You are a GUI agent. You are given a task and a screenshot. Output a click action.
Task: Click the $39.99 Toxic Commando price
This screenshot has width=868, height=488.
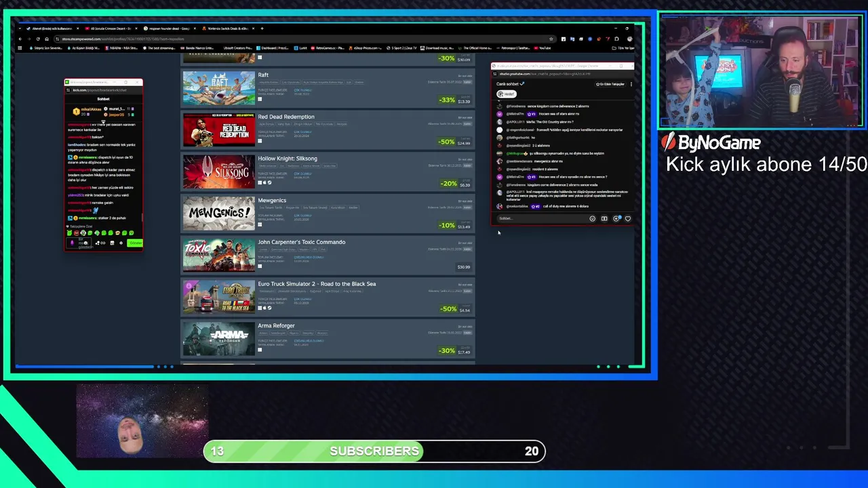click(x=464, y=267)
